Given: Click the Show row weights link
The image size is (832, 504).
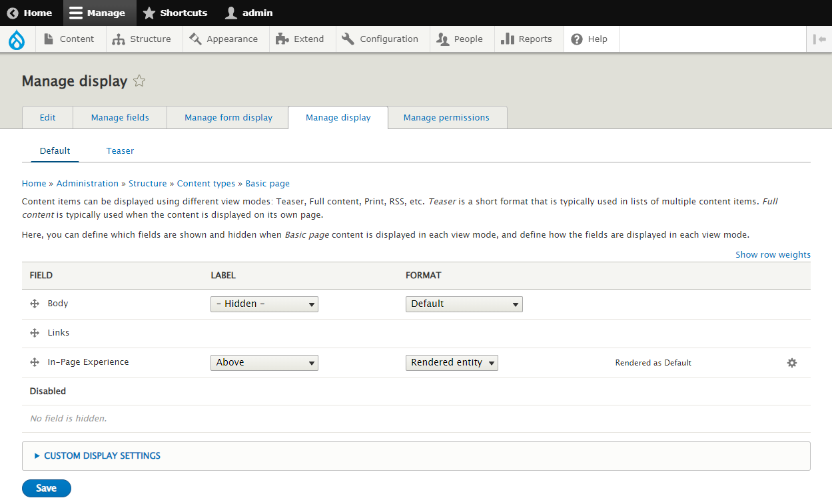Looking at the screenshot, I should coord(773,254).
